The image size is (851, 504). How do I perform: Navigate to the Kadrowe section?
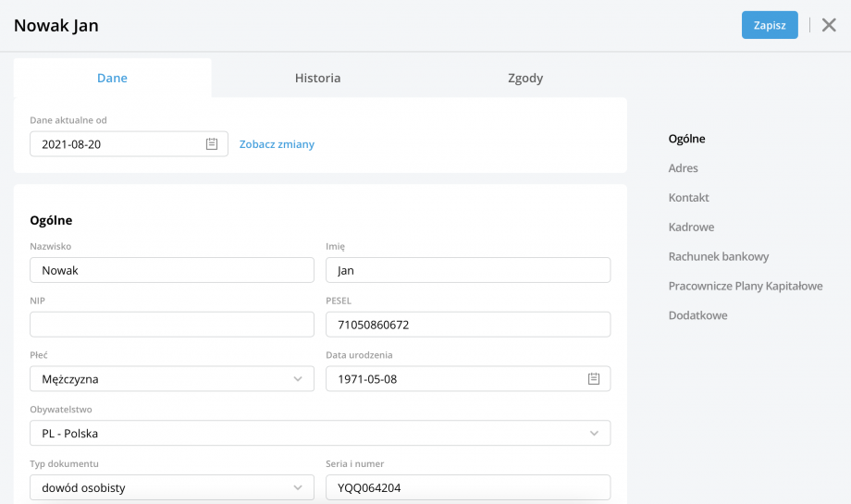pos(691,227)
